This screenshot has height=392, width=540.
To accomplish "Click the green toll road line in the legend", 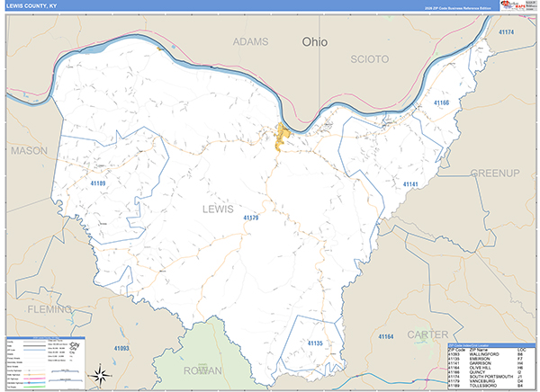I will [x=34, y=387].
